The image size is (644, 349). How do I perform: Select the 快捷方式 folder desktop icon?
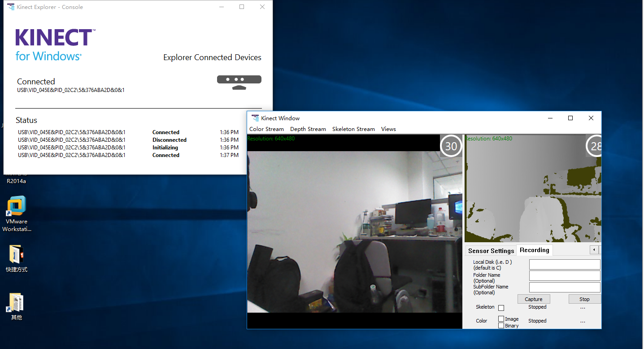[17, 259]
